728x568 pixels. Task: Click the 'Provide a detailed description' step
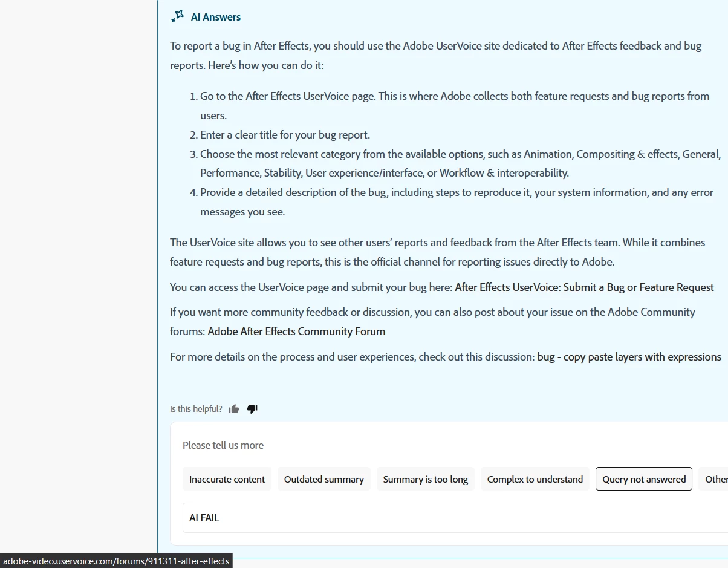click(x=457, y=202)
